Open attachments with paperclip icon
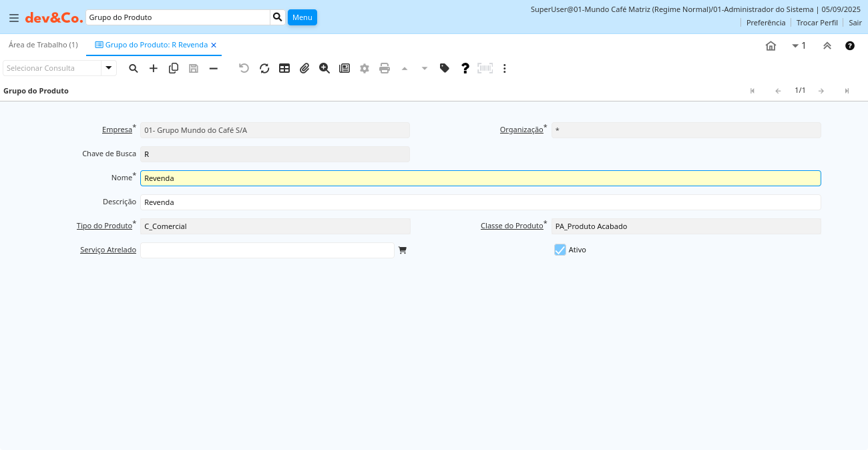 coord(304,68)
